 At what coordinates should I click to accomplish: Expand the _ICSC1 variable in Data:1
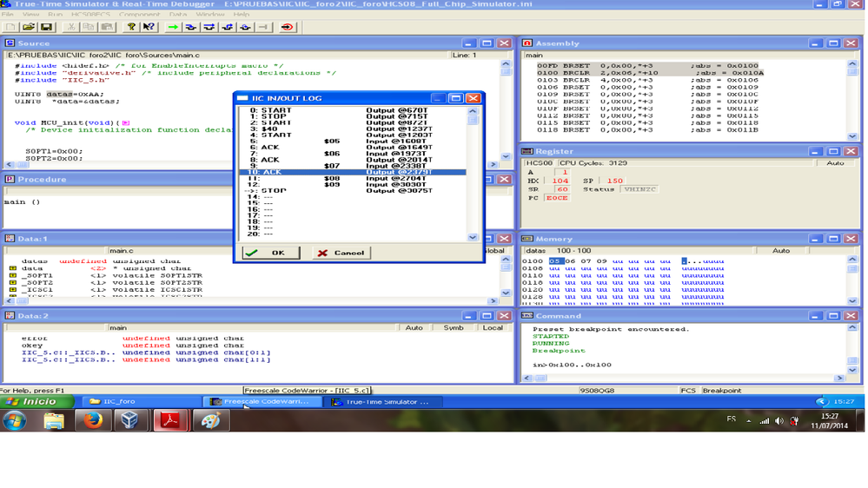(x=13, y=290)
